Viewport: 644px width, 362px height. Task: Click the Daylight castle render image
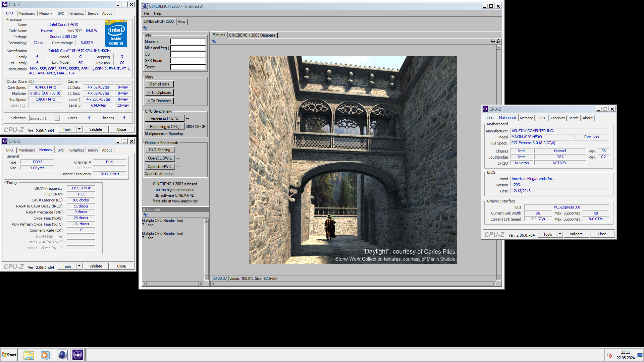[x=353, y=160]
